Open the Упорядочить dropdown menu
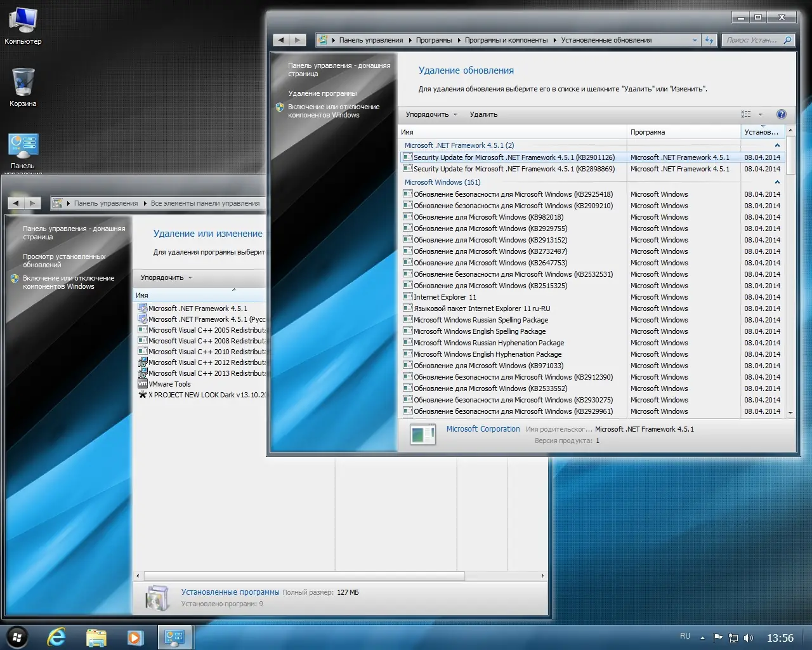This screenshot has width=812, height=650. 429,114
